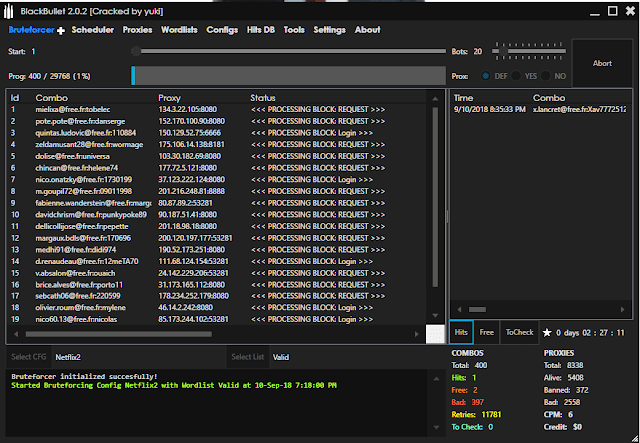Click the results list scroll down arrow
640x443 pixels.
click(435, 315)
